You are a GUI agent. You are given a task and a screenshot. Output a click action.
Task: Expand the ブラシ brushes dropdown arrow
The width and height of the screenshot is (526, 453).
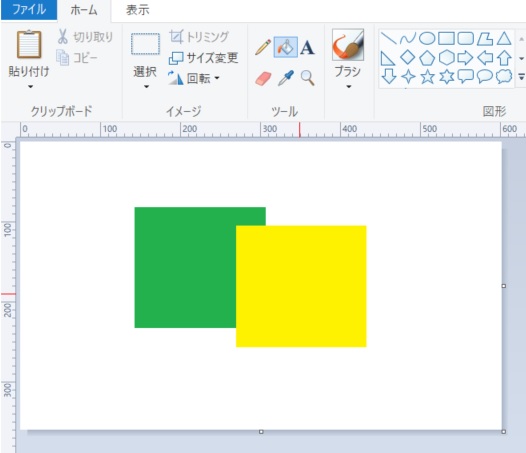click(349, 87)
